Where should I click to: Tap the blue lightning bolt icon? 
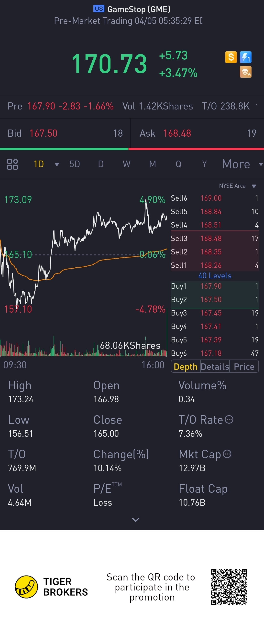click(245, 57)
